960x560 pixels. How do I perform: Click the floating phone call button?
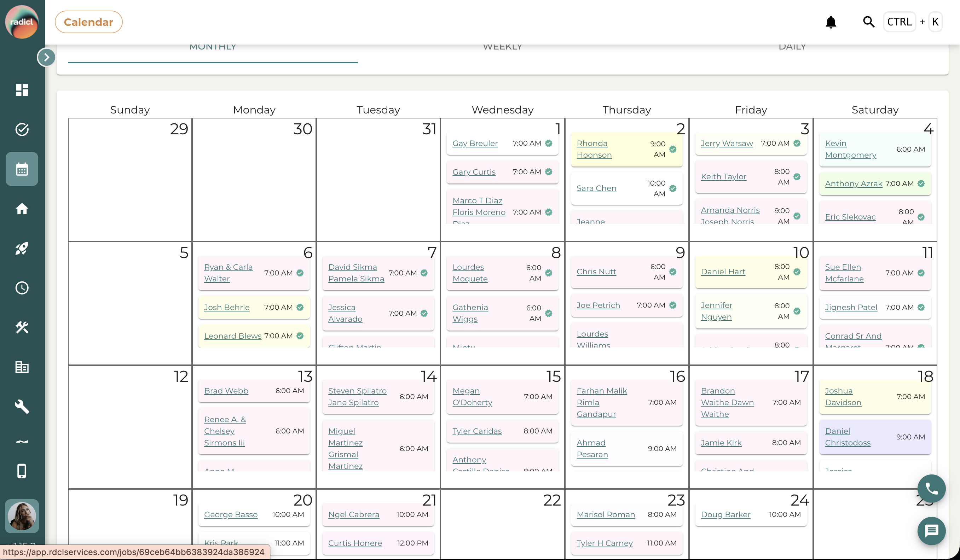(x=931, y=489)
